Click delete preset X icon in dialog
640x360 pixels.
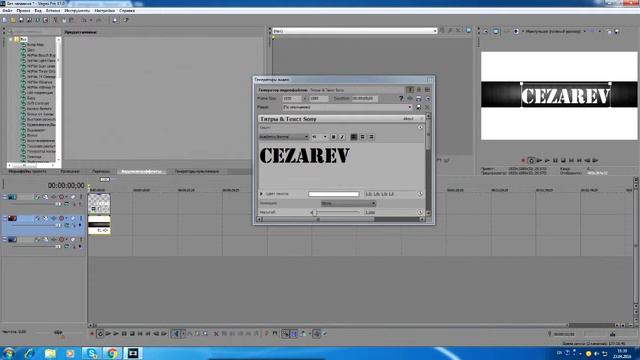pos(427,107)
